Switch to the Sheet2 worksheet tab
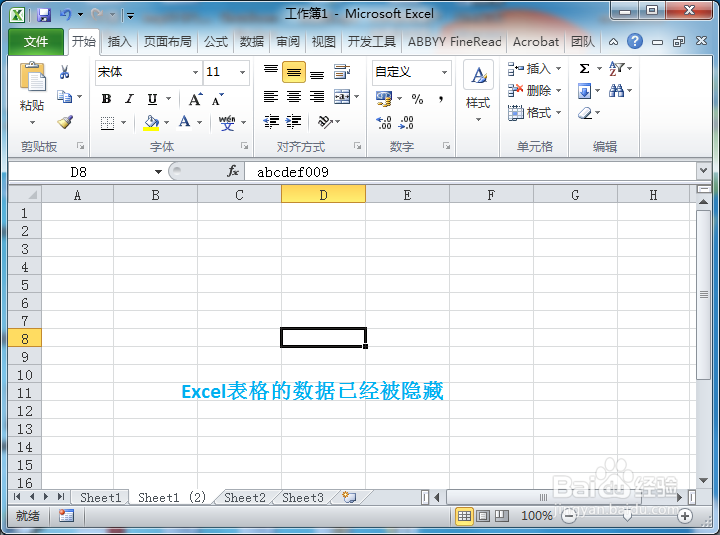Screen dimensions: 720x535 [245, 497]
